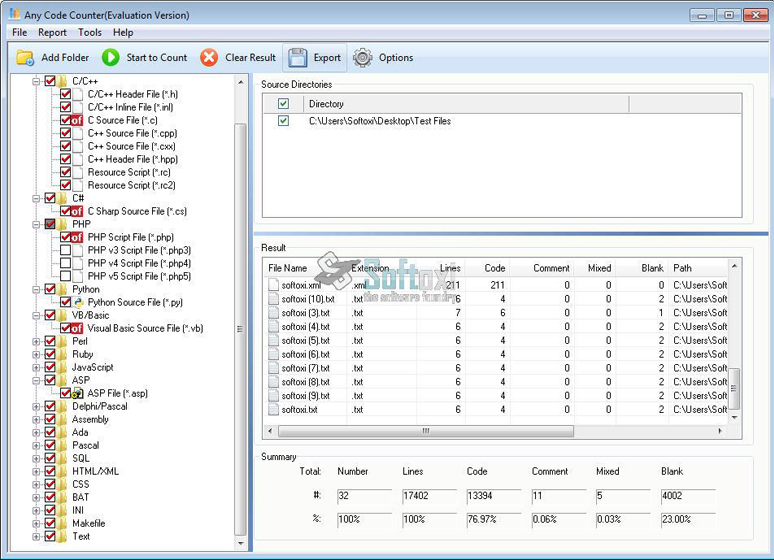Expand the HTML/XML tree node
This screenshot has height=560, width=774.
(37, 471)
